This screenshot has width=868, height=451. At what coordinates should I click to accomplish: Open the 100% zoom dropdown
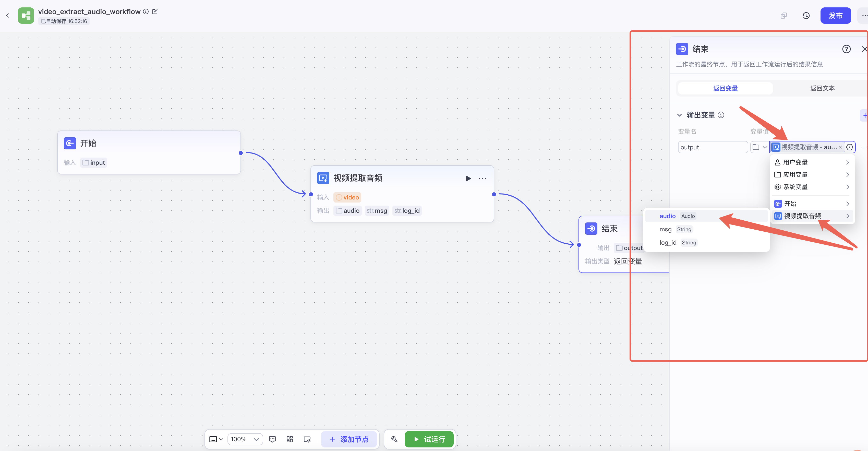click(x=245, y=439)
